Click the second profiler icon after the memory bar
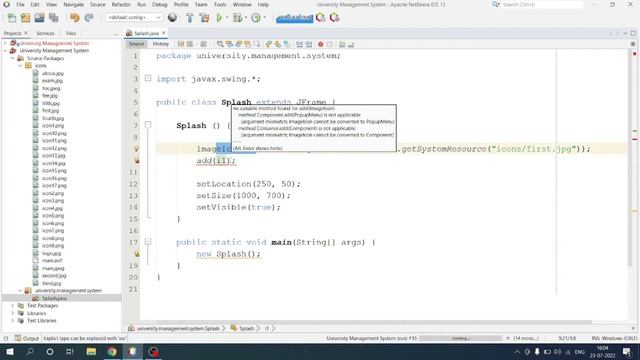 pos(335,18)
